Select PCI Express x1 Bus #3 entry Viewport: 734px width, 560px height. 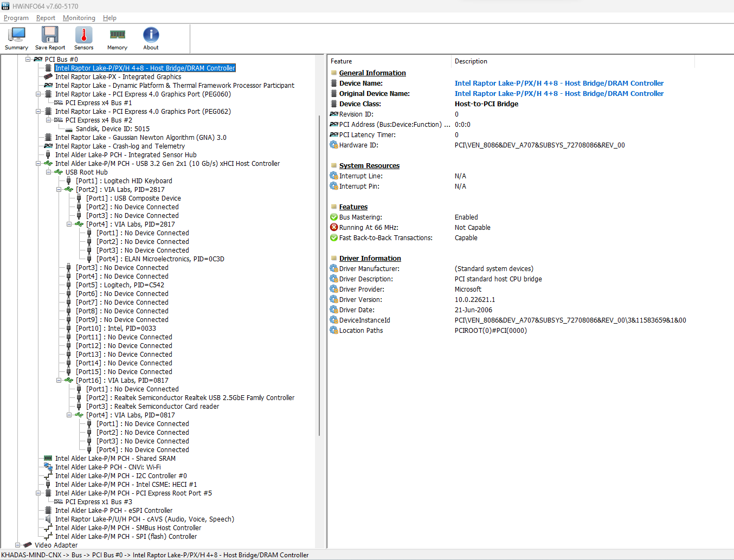[x=99, y=502]
